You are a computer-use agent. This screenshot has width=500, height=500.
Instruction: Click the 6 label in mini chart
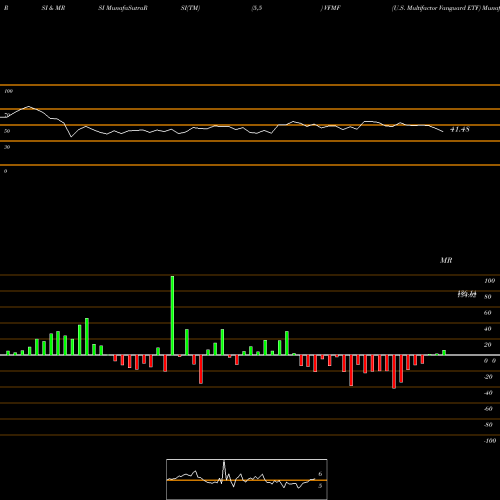click(x=320, y=474)
